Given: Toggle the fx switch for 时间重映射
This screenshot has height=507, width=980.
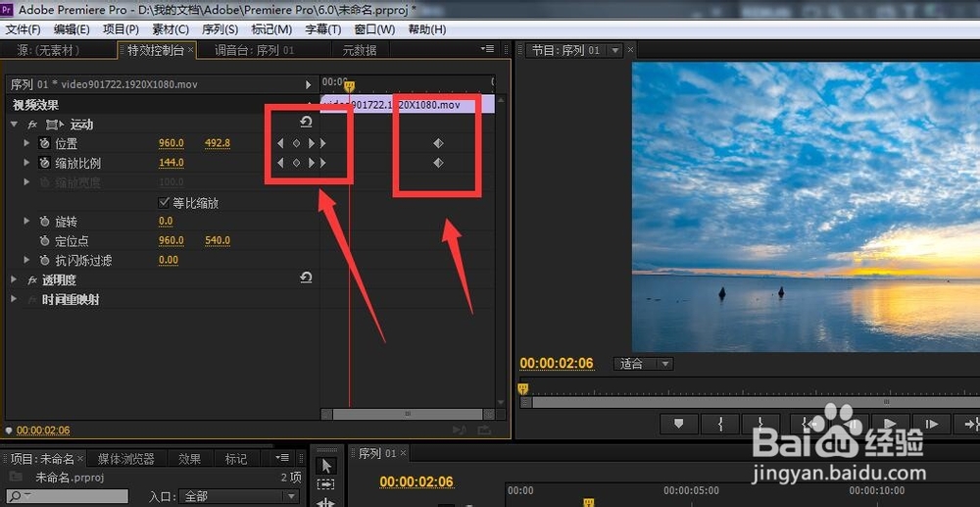Looking at the screenshot, I should coord(32,300).
